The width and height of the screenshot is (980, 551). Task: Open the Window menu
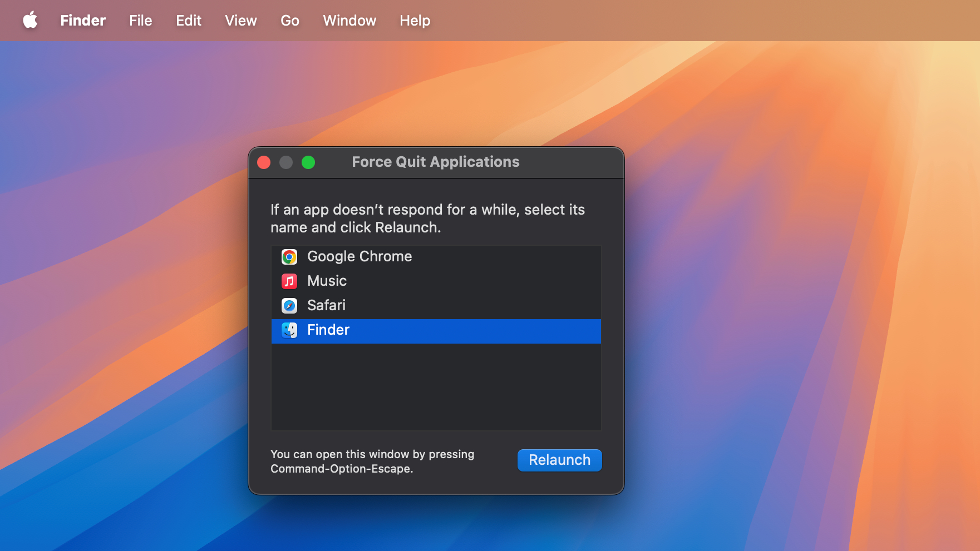pyautogui.click(x=349, y=21)
